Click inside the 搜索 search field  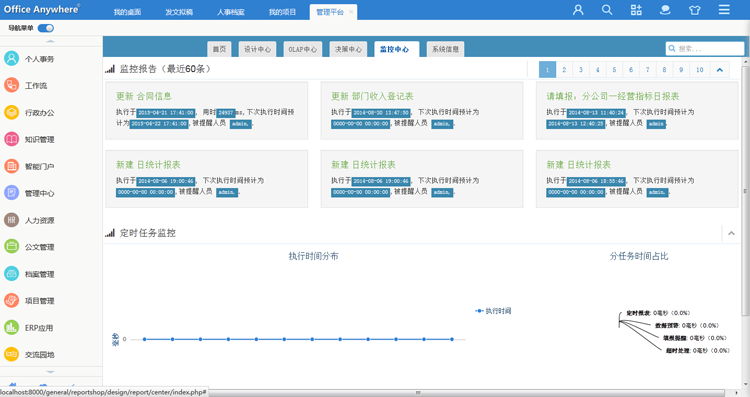tap(705, 48)
